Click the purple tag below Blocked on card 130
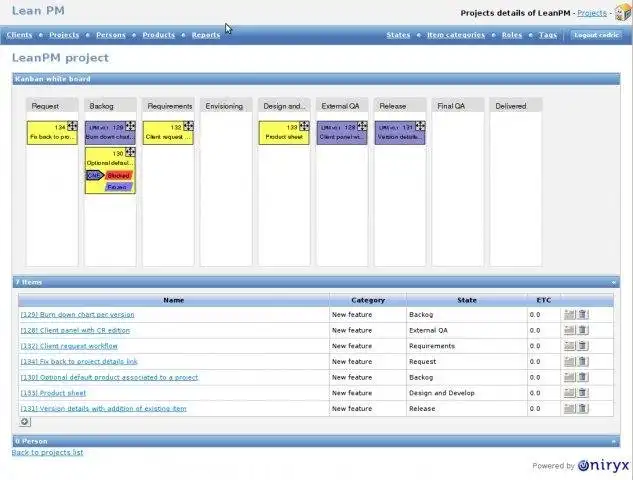Image resolution: width=633 pixels, height=480 pixels. [118, 187]
